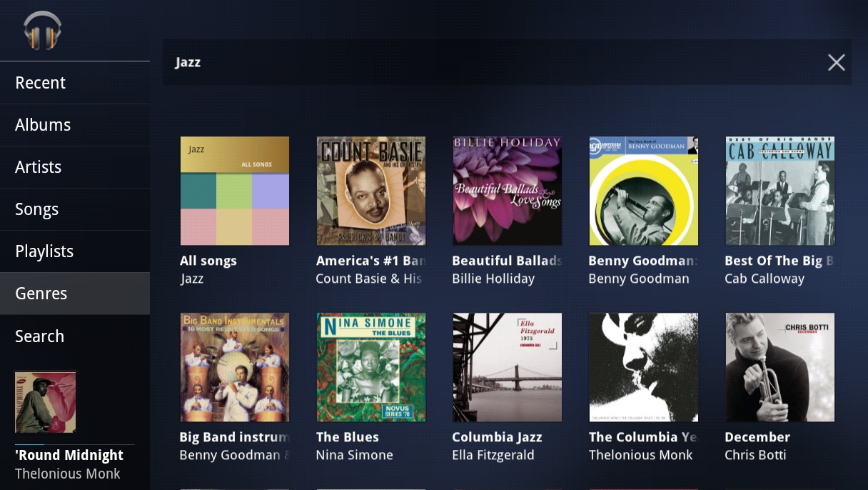Viewport: 868px width, 490px height.
Task: Open the Count Basie album cover
Action: pyautogui.click(x=371, y=191)
